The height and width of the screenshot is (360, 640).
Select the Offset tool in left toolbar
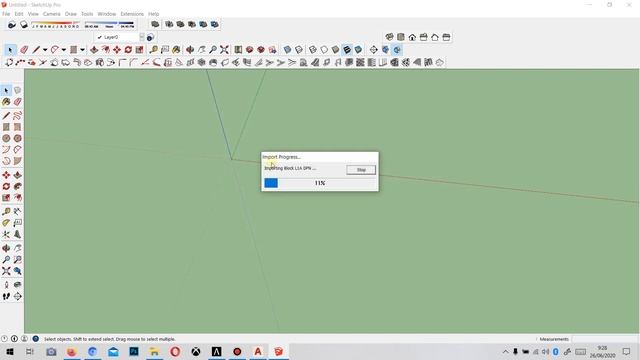click(18, 198)
